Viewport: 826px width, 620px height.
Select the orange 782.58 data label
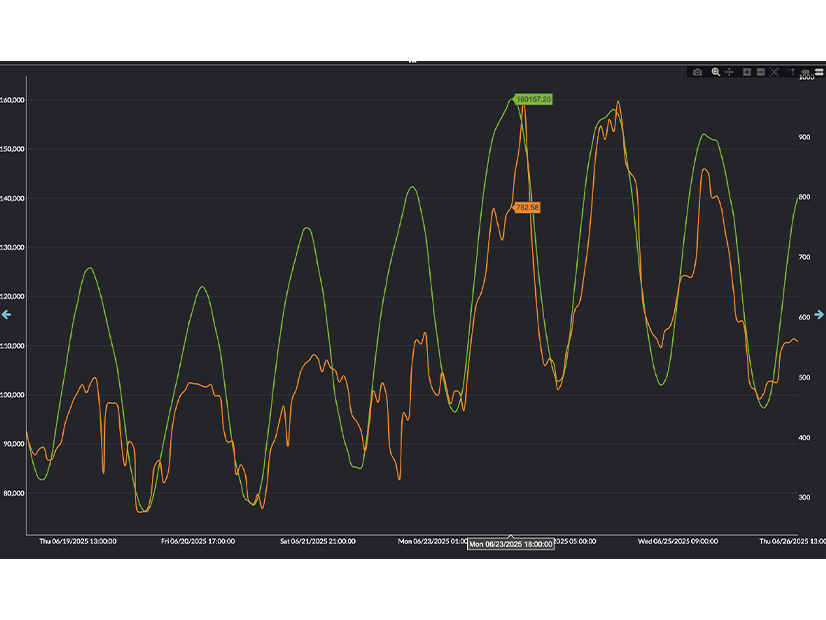[527, 208]
